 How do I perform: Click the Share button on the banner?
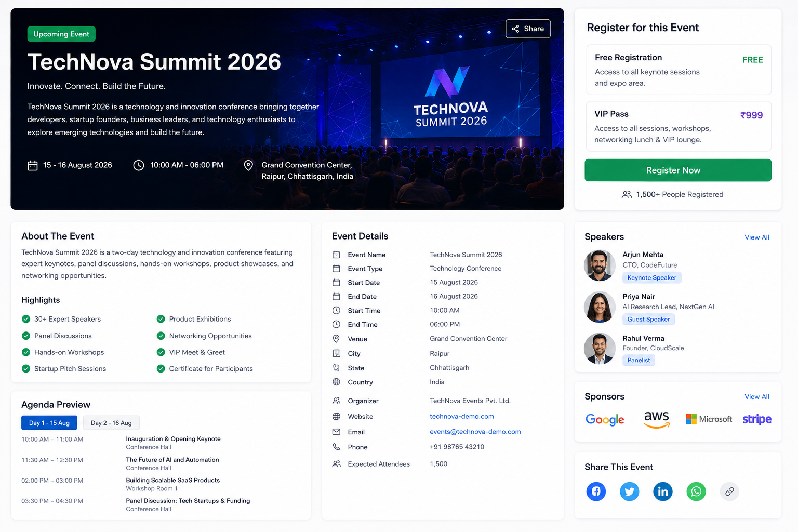click(x=528, y=29)
